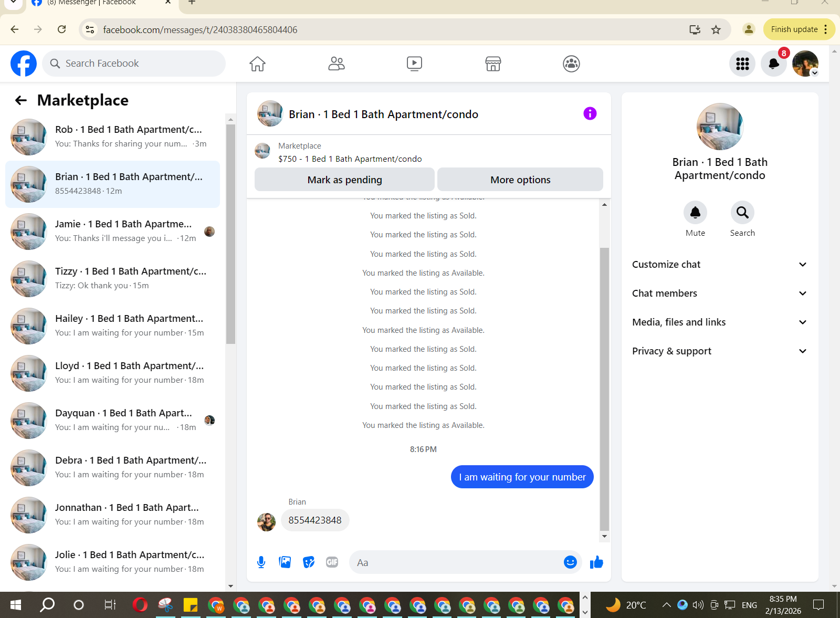Record a voice clip with microphone icon
The image size is (840, 618).
tap(261, 562)
